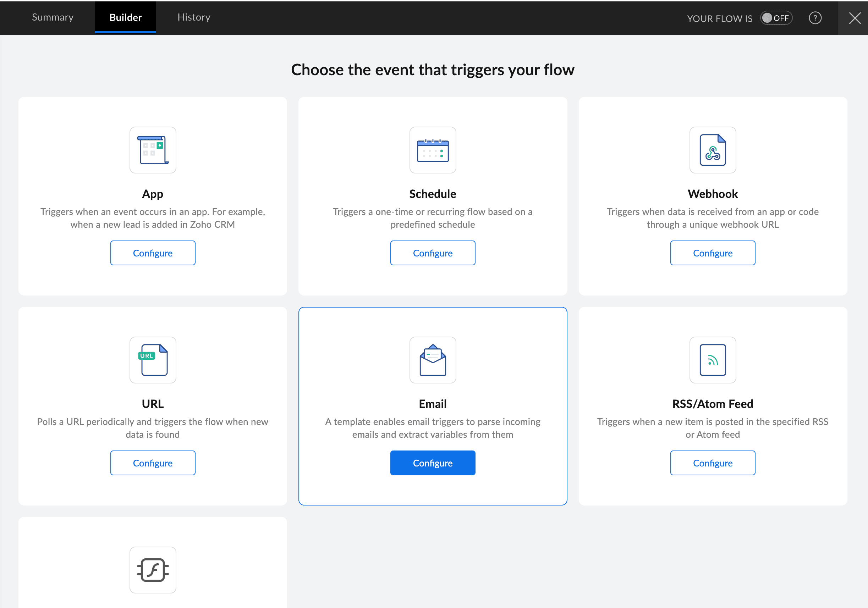Click the RSS/Atom Feed icon

tap(712, 360)
